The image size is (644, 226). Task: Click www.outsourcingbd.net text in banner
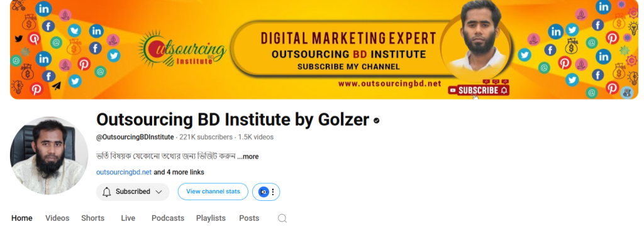(x=390, y=83)
